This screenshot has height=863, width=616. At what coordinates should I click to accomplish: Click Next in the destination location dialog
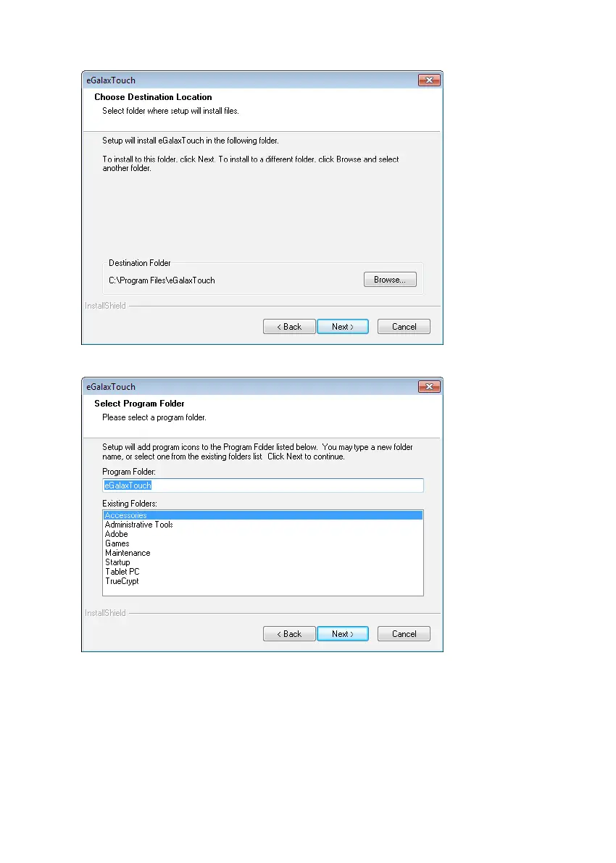[342, 327]
